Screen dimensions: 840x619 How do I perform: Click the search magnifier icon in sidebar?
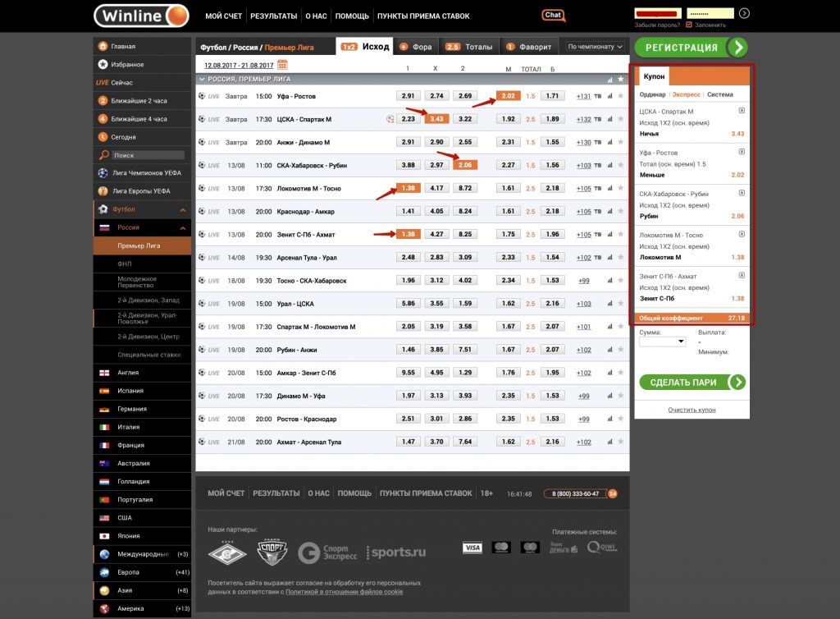point(103,155)
